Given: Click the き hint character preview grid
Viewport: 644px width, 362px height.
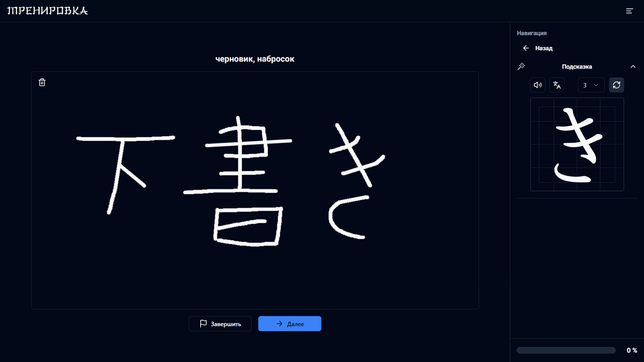Looking at the screenshot, I should coord(577,144).
